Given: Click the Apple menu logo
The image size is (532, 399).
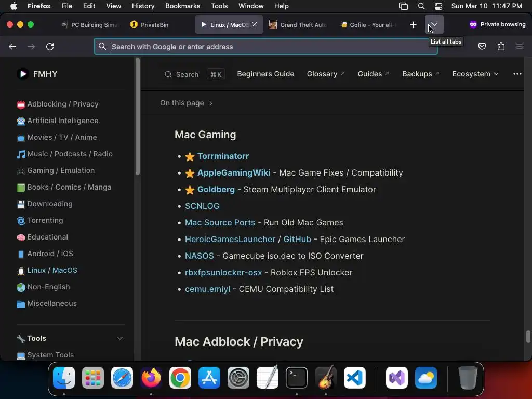Looking at the screenshot, I should coord(14,6).
